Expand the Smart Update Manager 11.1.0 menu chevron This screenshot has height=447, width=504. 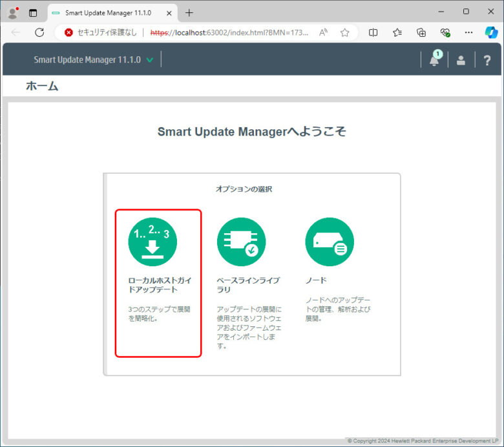(150, 60)
